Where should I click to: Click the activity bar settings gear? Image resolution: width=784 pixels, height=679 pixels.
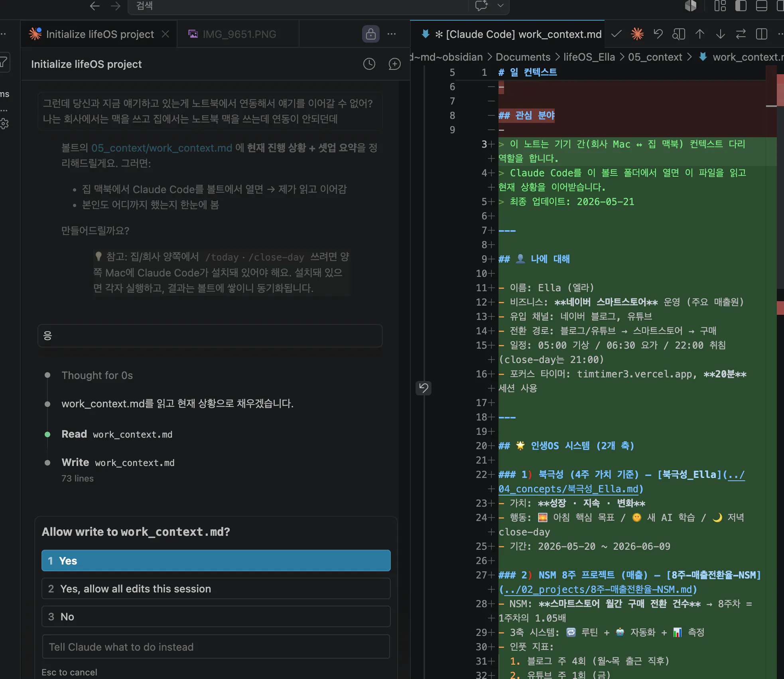4,124
